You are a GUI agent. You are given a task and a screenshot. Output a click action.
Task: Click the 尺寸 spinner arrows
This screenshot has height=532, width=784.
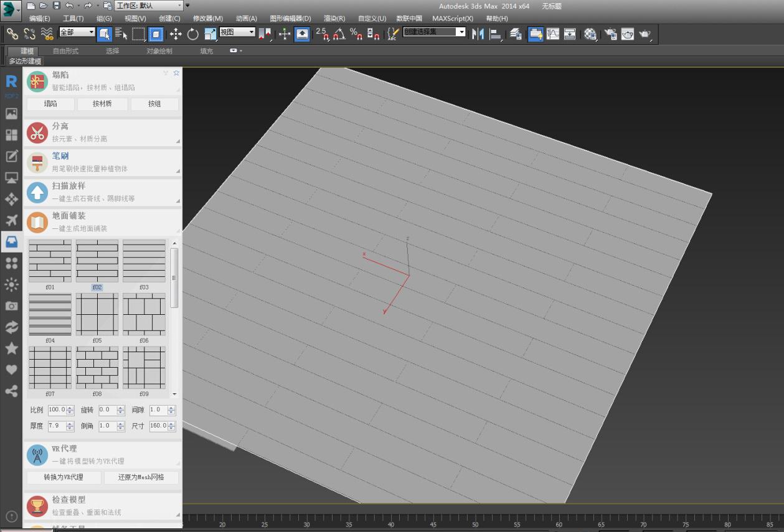coord(172,426)
